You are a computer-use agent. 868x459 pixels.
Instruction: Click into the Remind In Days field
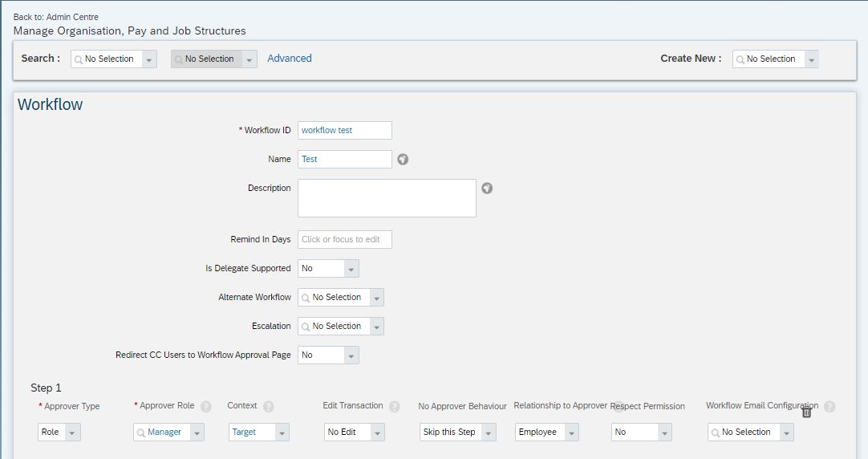pyautogui.click(x=345, y=240)
